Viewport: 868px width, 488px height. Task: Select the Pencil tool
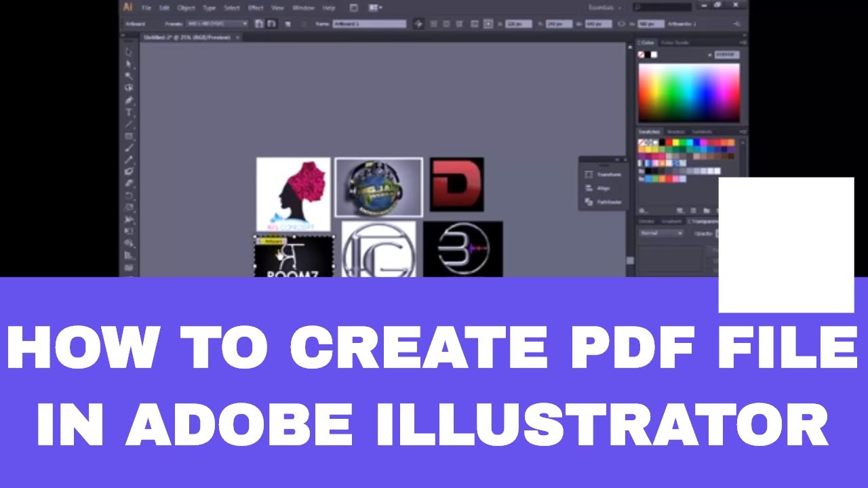pyautogui.click(x=129, y=160)
